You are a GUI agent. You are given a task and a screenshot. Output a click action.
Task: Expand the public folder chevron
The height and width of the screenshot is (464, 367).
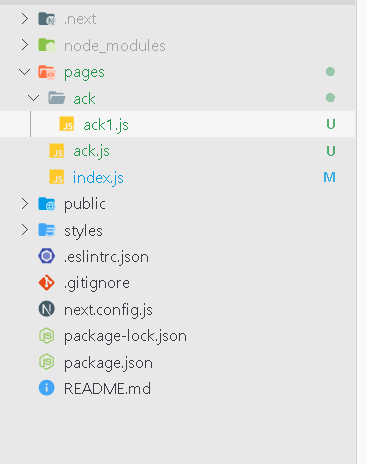click(x=25, y=203)
